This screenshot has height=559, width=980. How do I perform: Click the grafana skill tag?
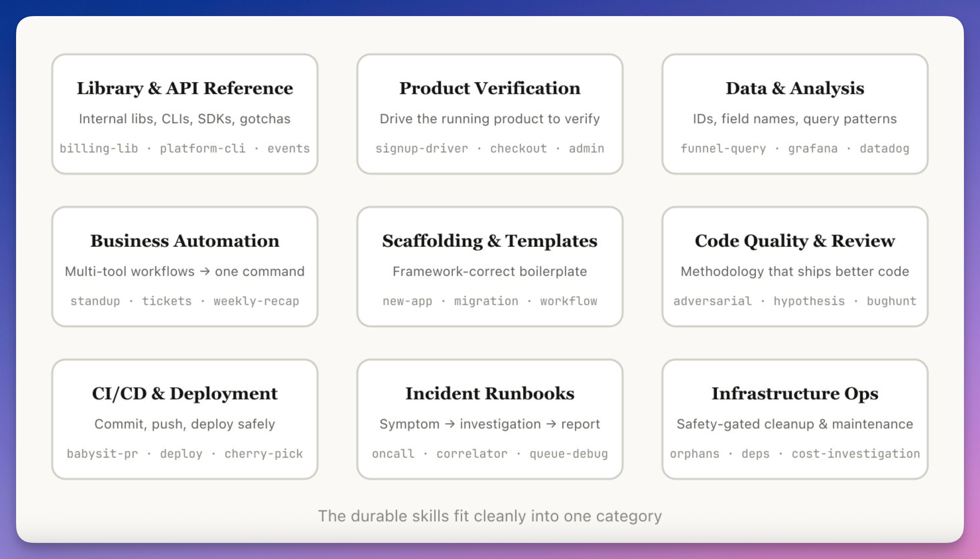(813, 148)
